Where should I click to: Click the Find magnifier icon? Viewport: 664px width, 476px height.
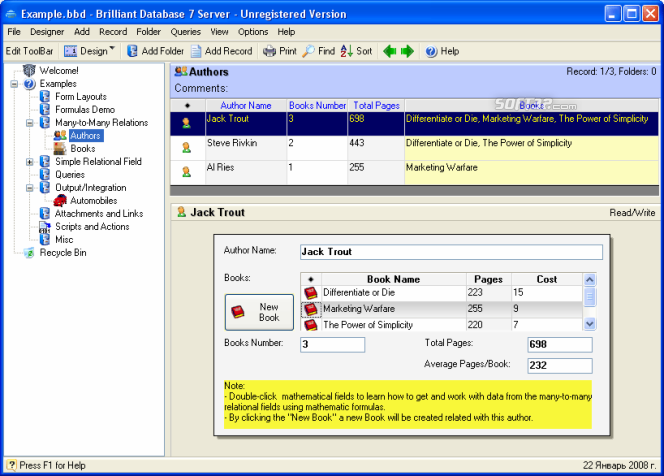[308, 51]
